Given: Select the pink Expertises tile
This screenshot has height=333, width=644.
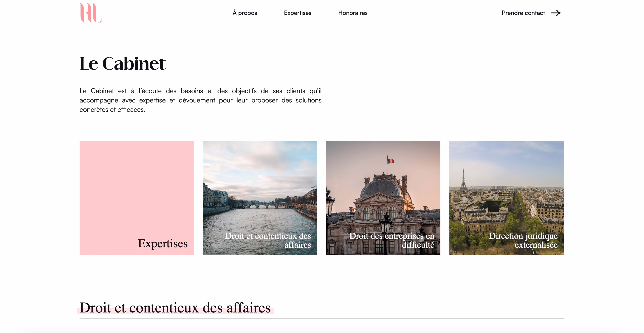Looking at the screenshot, I should click(x=137, y=198).
